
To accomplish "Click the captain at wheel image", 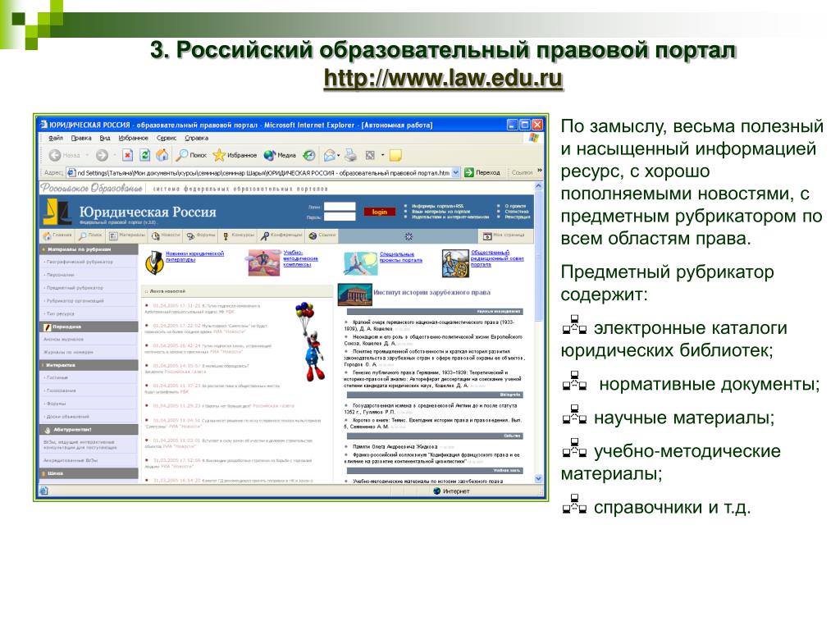I will click(x=454, y=263).
